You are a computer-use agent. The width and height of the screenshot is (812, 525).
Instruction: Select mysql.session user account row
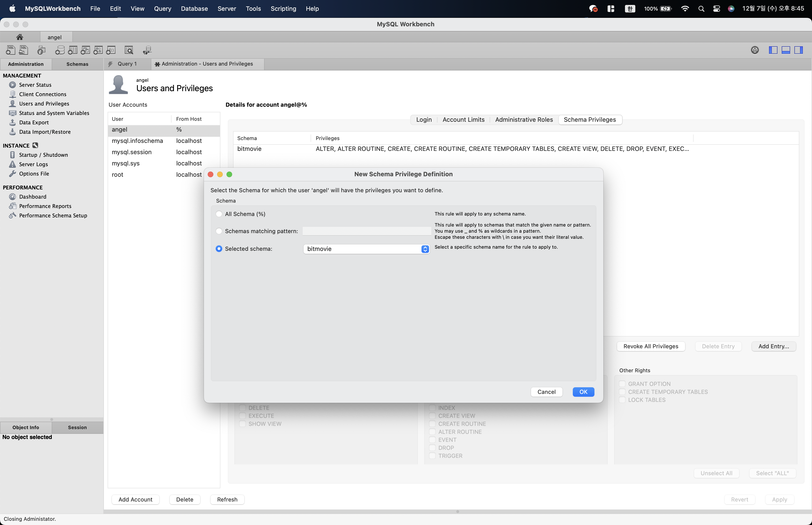click(x=164, y=152)
